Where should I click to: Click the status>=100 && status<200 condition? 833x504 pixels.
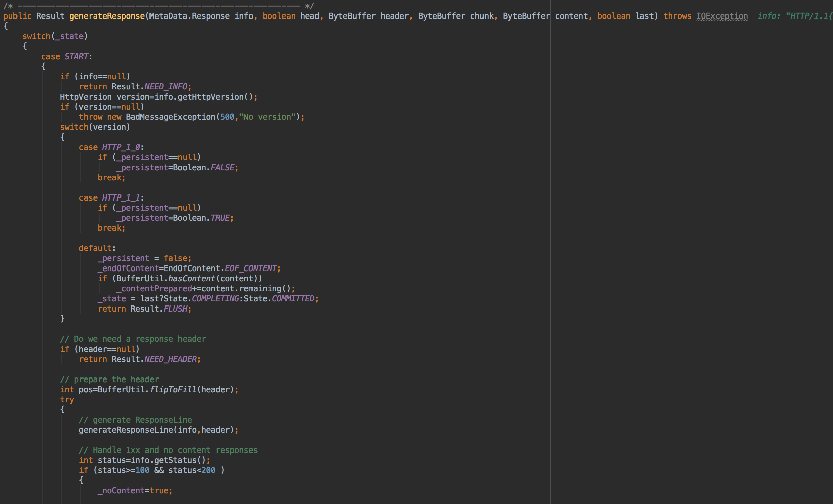(157, 471)
